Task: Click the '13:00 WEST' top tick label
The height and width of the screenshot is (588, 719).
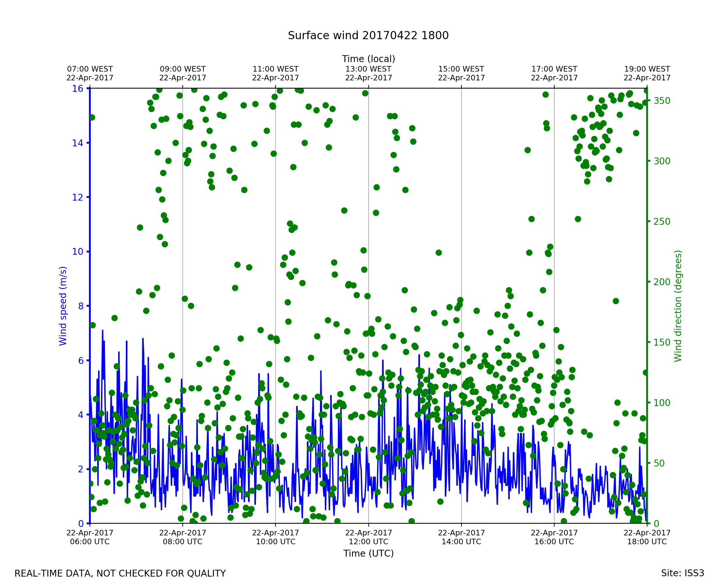Action: click(x=368, y=69)
